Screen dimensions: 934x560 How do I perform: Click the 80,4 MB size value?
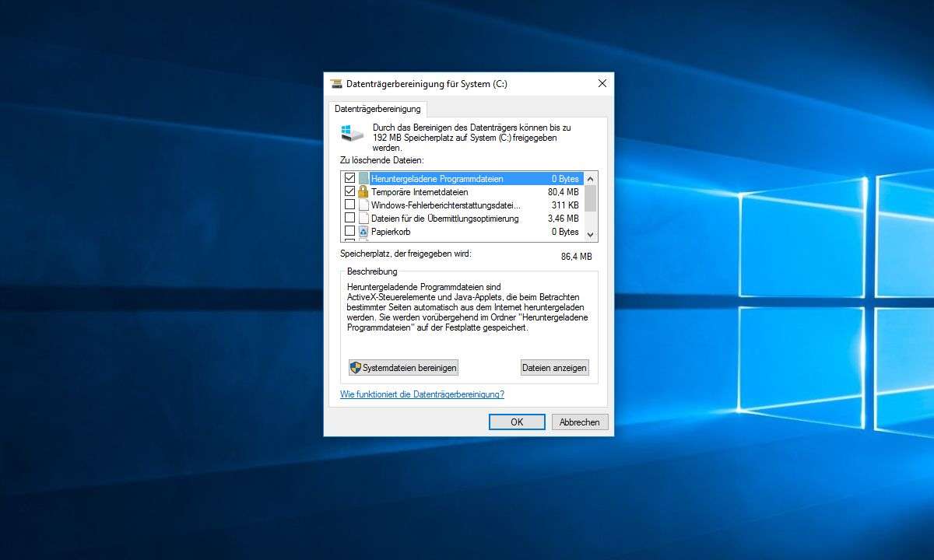563,191
